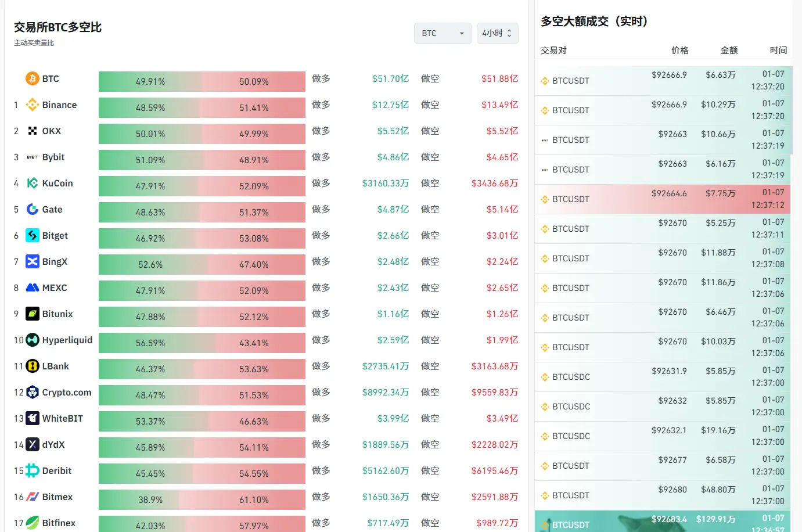Open the BTC coin selector dropdown

443,33
